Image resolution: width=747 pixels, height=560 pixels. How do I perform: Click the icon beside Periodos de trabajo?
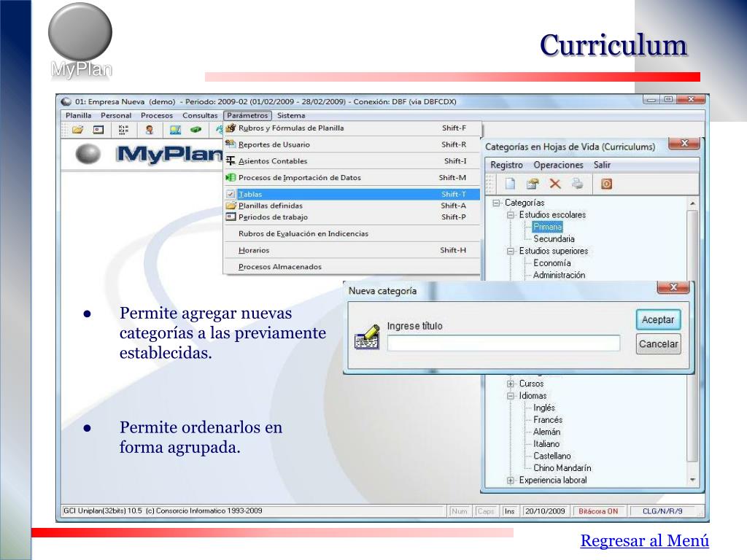click(231, 217)
